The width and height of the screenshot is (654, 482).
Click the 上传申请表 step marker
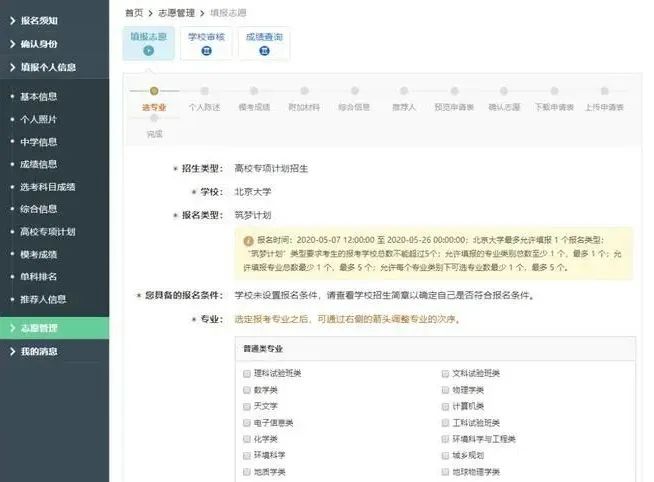click(604, 91)
